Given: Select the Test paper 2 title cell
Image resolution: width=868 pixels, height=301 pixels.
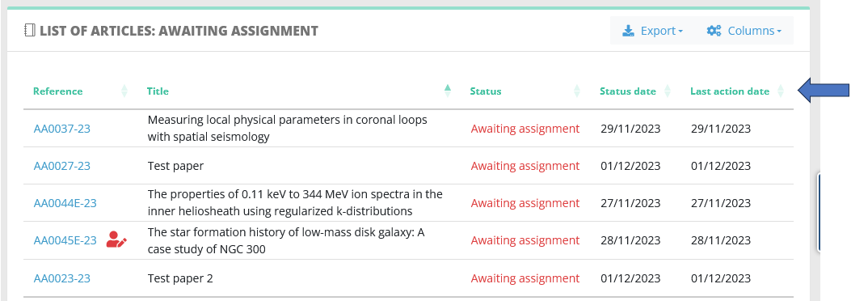Looking at the screenshot, I should pyautogui.click(x=180, y=278).
